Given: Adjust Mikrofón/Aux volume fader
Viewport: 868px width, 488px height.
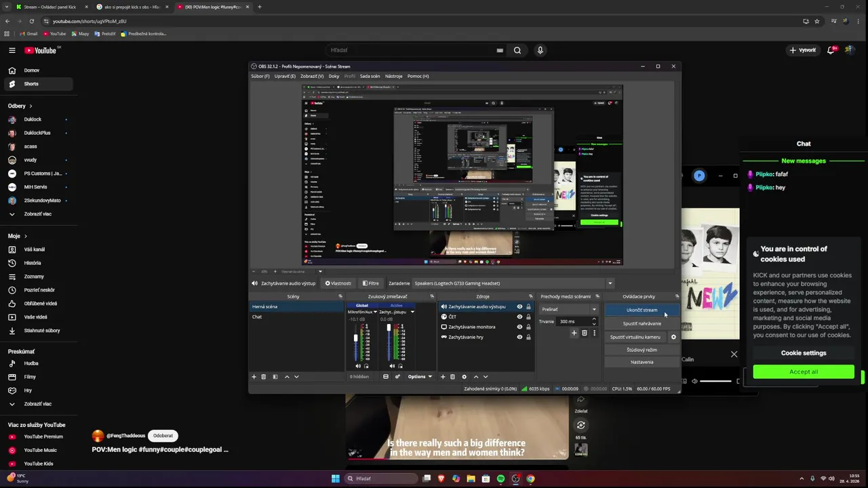Looking at the screenshot, I should 355,338.
